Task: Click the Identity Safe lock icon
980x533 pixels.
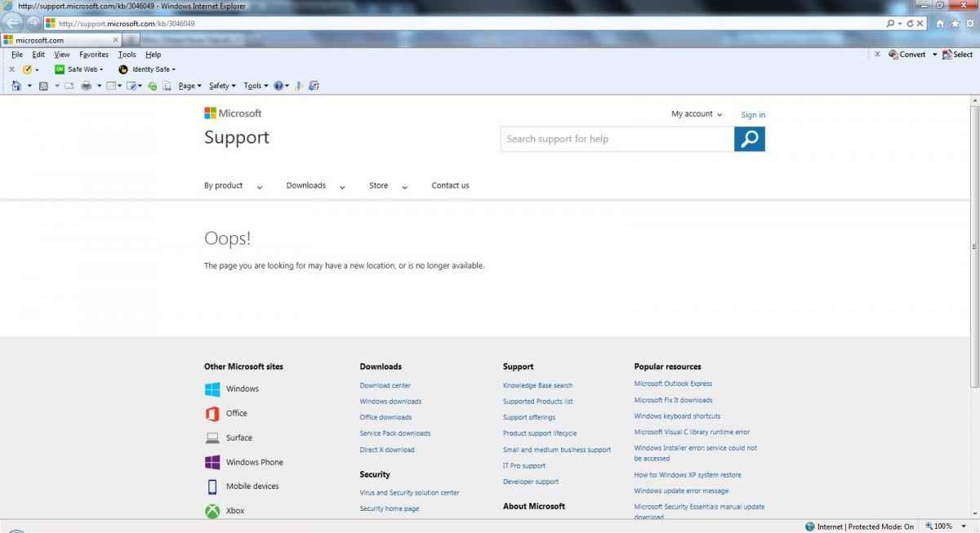Action: 123,69
